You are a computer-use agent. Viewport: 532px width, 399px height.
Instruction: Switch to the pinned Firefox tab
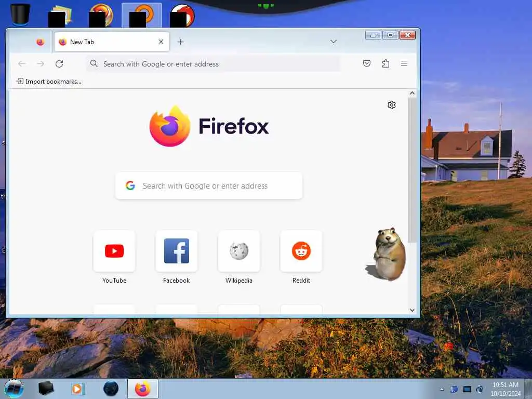(x=41, y=42)
